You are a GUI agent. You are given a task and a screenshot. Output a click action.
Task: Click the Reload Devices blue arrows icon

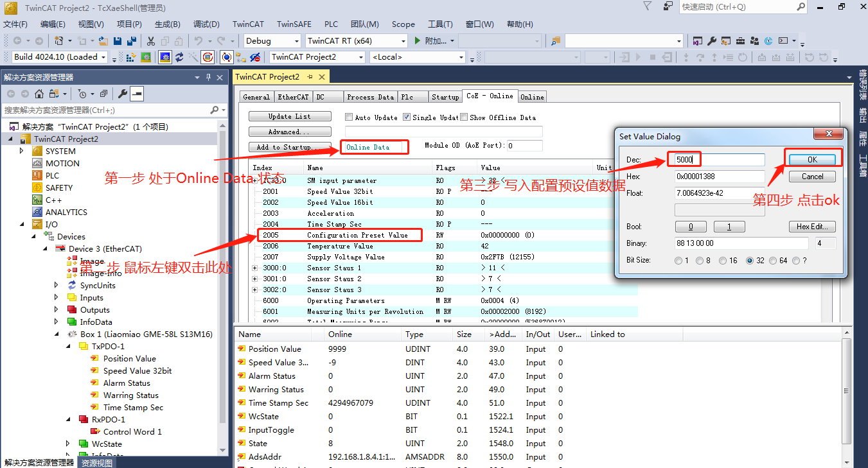click(179, 57)
